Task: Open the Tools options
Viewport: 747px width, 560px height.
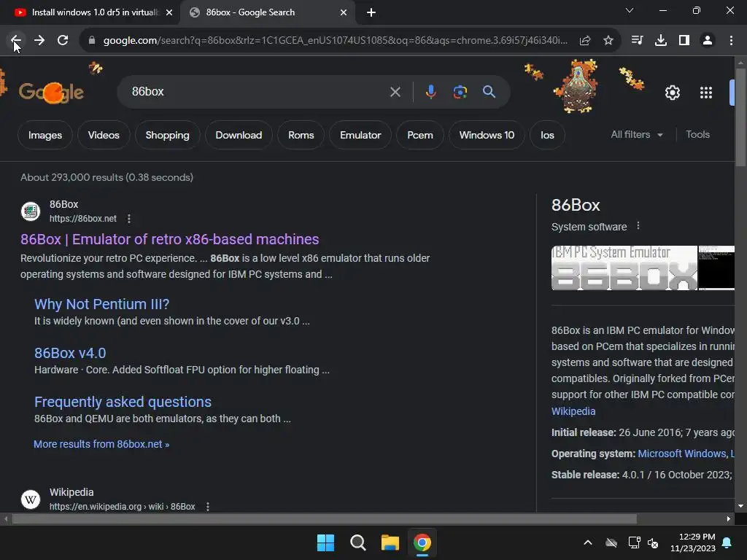Action: point(697,135)
